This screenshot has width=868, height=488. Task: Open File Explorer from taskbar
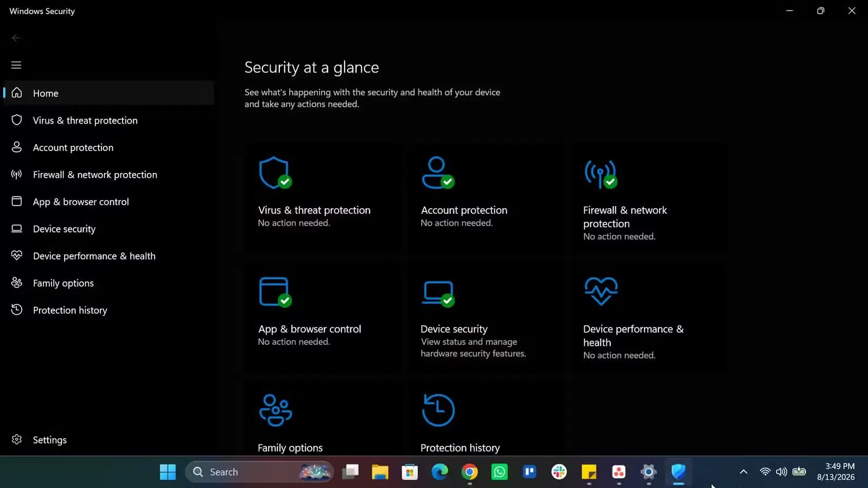tap(380, 472)
